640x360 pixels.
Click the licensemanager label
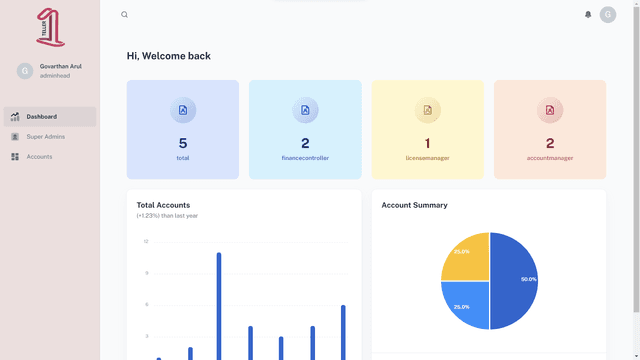point(427,158)
